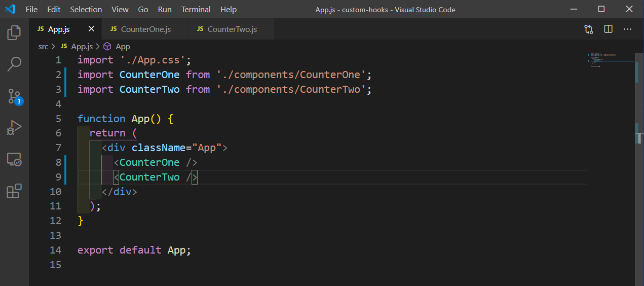Viewport: 644px width, 286px height.
Task: Click line number 14 in gutter
Action: (x=56, y=250)
